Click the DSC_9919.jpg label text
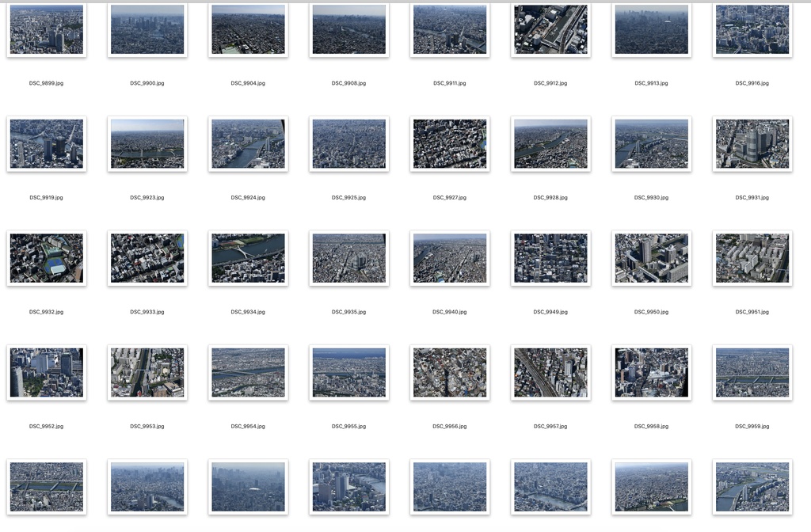 (47, 197)
